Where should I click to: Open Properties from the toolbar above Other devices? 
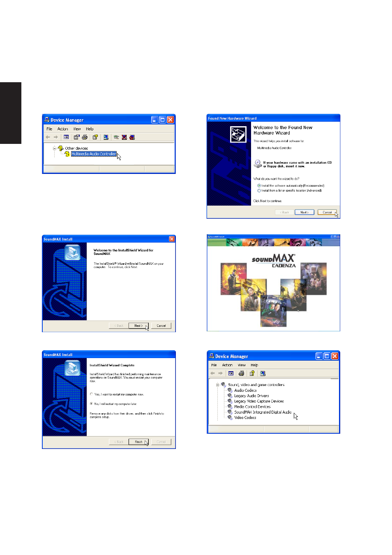76,137
